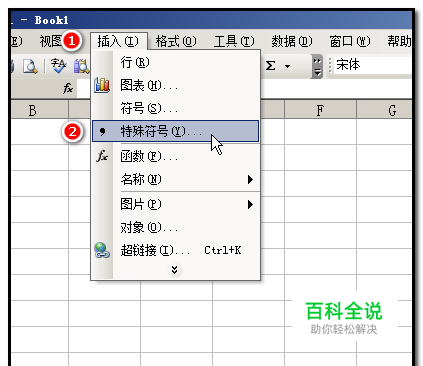Select column B header
Image resolution: width=423 pixels, height=366 pixels.
tap(39, 110)
